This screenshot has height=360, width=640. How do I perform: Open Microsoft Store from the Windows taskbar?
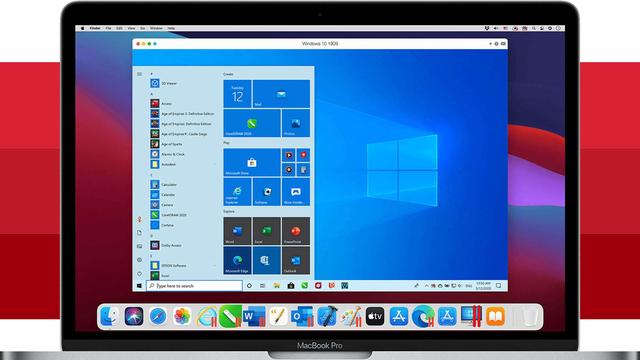pyautogui.click(x=291, y=286)
